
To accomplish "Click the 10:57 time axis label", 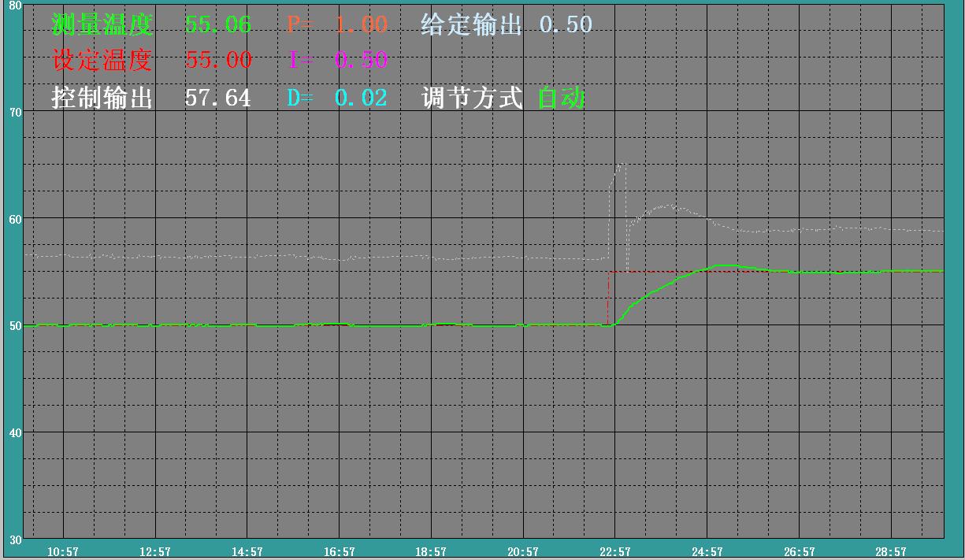I will (x=62, y=552).
